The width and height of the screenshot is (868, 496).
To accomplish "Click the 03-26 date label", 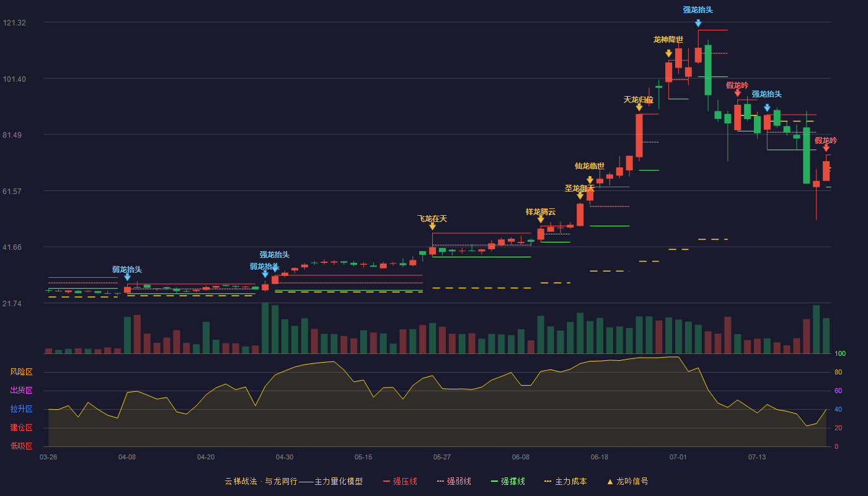I will point(48,457).
